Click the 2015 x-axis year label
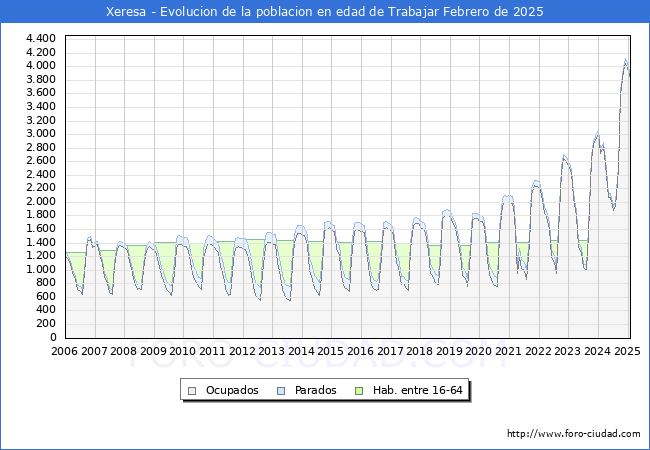 (x=330, y=351)
